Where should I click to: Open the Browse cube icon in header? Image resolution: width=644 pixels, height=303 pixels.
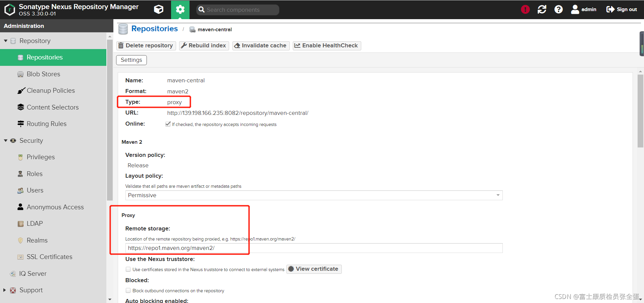tap(159, 9)
